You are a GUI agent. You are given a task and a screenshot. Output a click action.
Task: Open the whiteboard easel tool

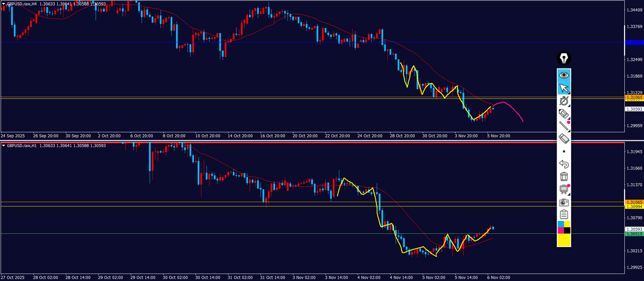coord(564,189)
